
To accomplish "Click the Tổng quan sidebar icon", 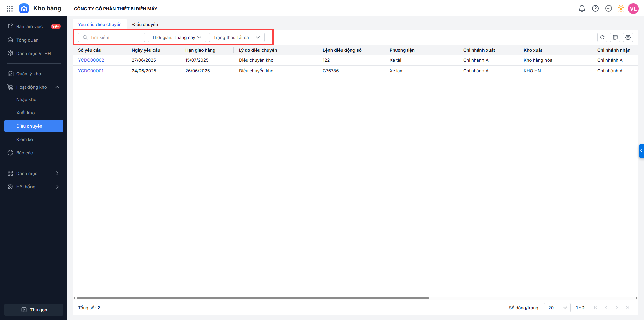I will tap(10, 40).
